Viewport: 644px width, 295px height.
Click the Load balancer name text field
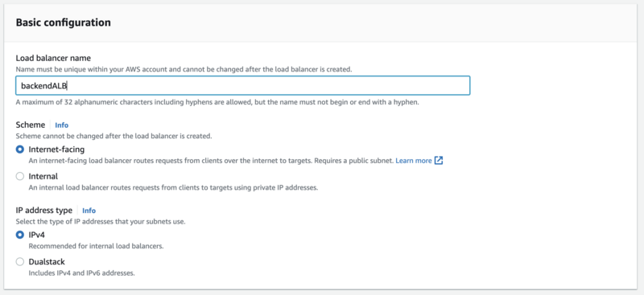(x=243, y=86)
